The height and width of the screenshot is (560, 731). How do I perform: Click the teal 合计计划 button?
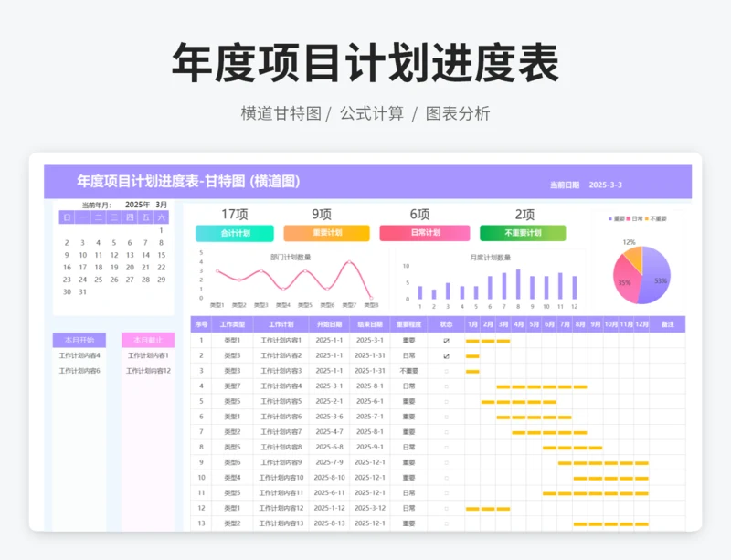click(x=235, y=233)
